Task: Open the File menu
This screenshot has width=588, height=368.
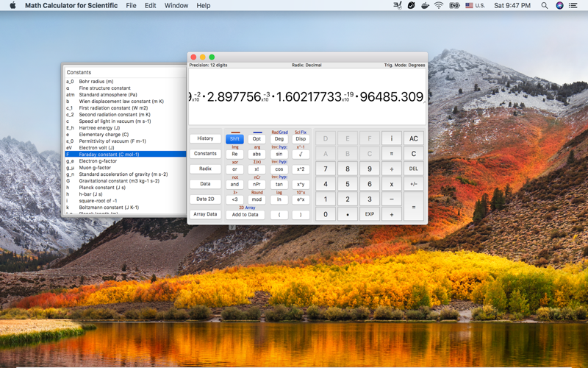Action: click(x=131, y=5)
